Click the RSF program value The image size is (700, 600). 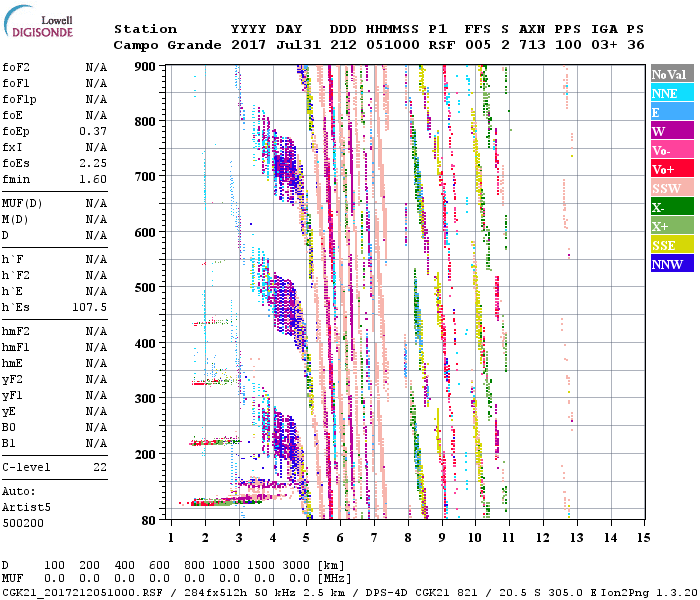click(442, 45)
